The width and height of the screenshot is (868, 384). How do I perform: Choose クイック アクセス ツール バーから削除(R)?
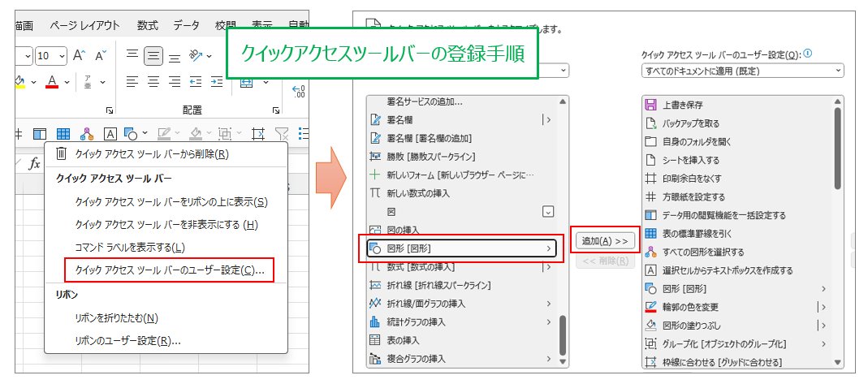(x=166, y=153)
